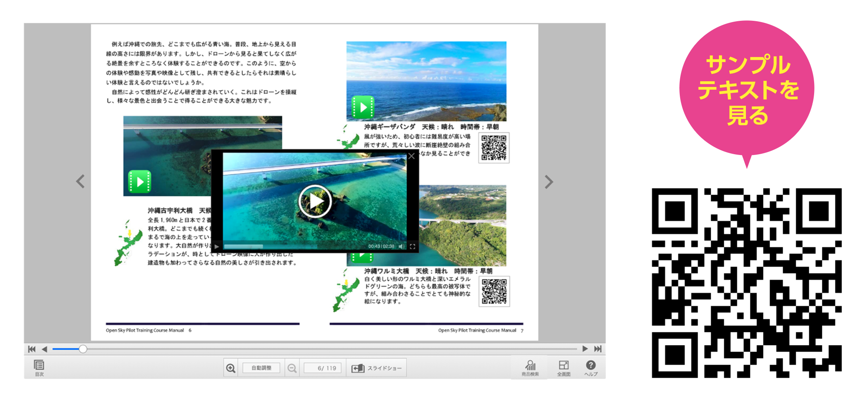Open the help (ヘルプ) icon
Screen dimensions: 868x403
coord(591,368)
